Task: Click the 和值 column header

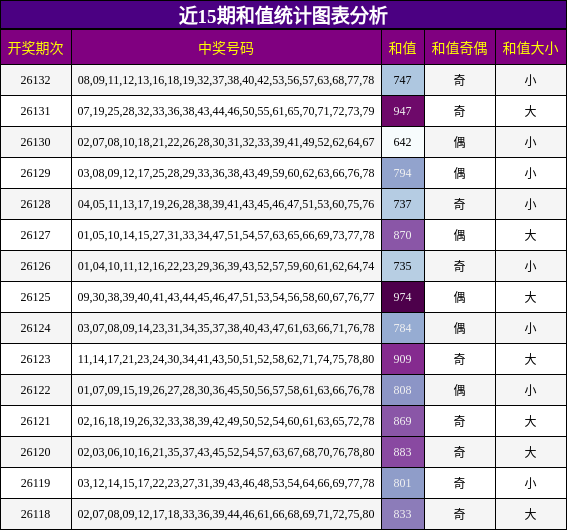Action: pyautogui.click(x=402, y=48)
